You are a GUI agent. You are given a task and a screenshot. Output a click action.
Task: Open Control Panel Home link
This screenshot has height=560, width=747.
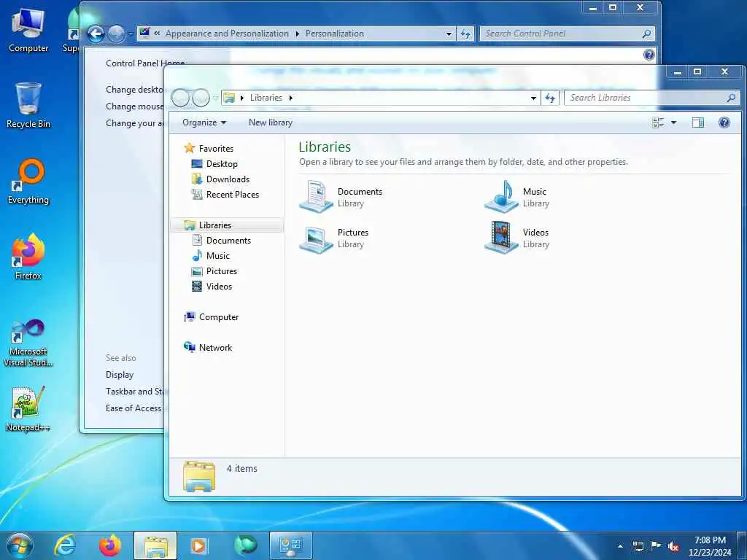pyautogui.click(x=145, y=63)
